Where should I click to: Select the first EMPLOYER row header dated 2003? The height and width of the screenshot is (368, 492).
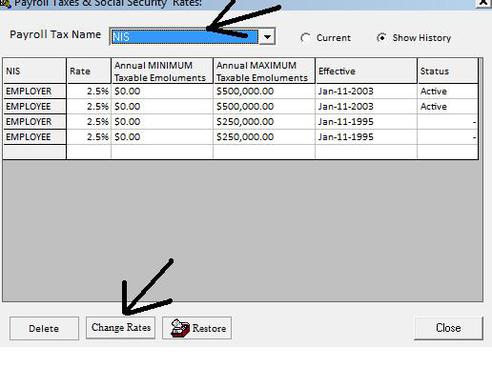[35, 91]
